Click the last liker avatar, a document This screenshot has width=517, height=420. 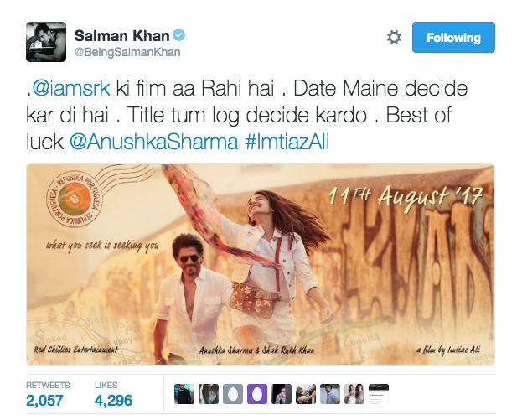tap(379, 394)
